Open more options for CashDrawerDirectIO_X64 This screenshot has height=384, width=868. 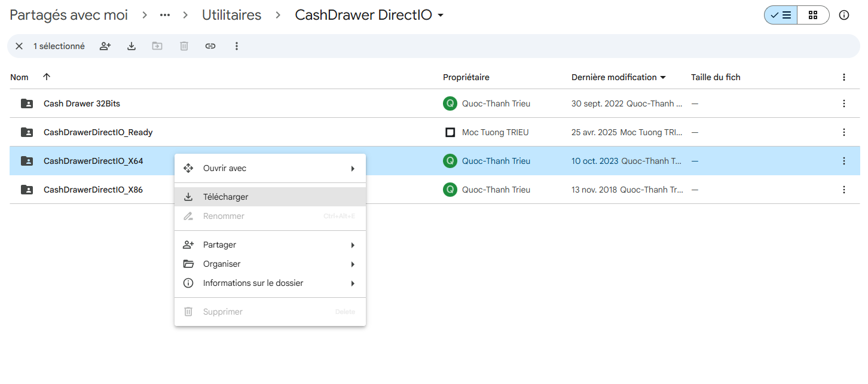844,161
